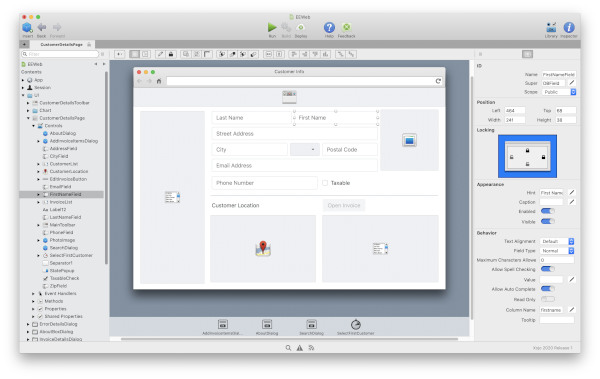Open the Library icon
Screen dimensions: 600x379
[551, 27]
